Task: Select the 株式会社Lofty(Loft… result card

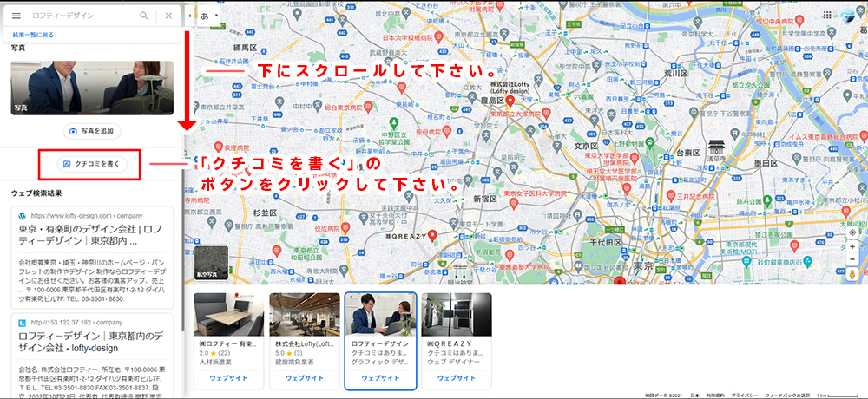Action: coord(305,341)
